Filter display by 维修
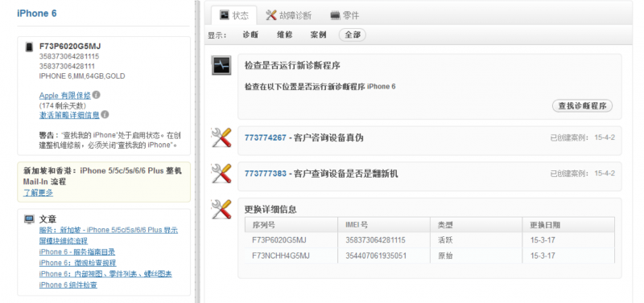Viewport: 644px width, 303px height. [285, 35]
